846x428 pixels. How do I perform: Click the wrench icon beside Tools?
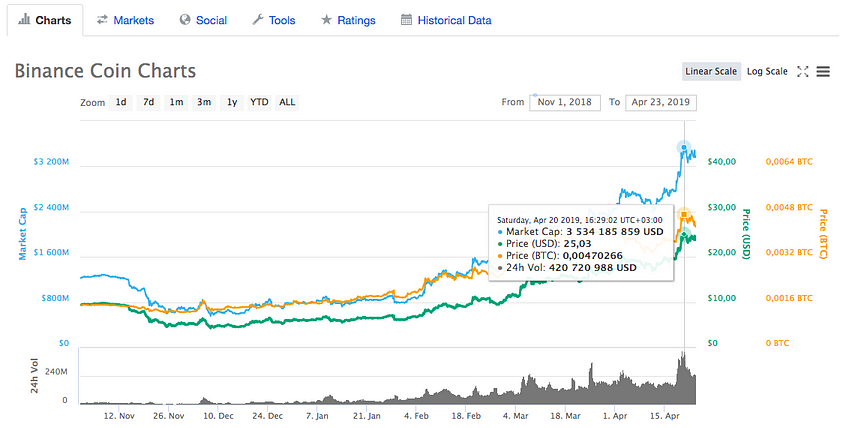tap(258, 20)
